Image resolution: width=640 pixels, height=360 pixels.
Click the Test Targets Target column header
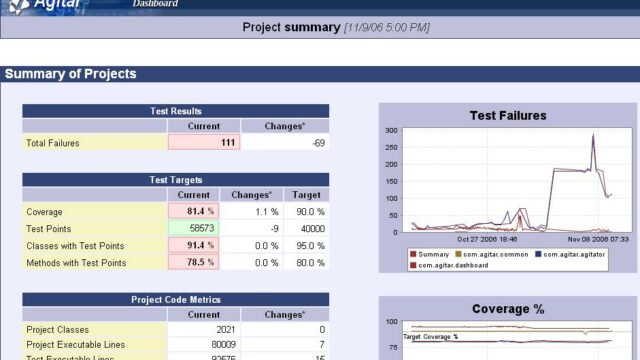[x=306, y=195]
